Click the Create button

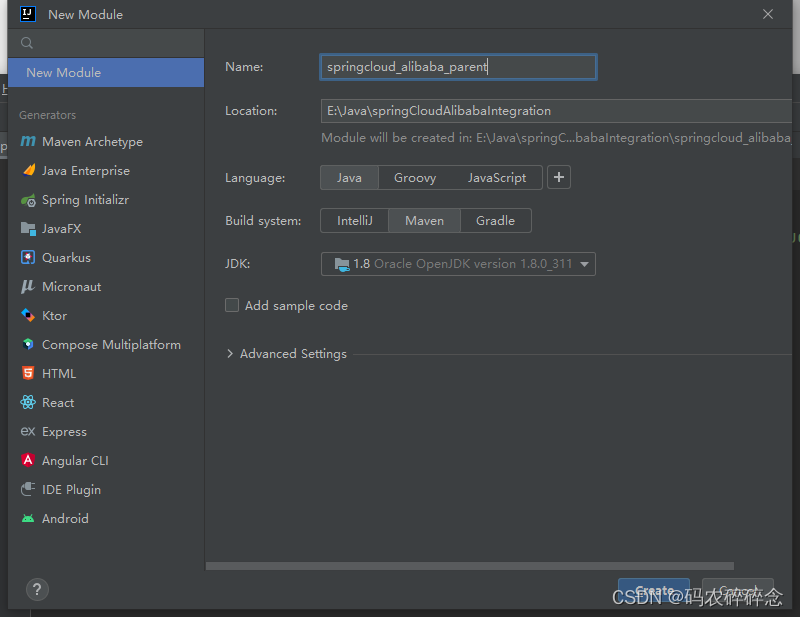654,590
